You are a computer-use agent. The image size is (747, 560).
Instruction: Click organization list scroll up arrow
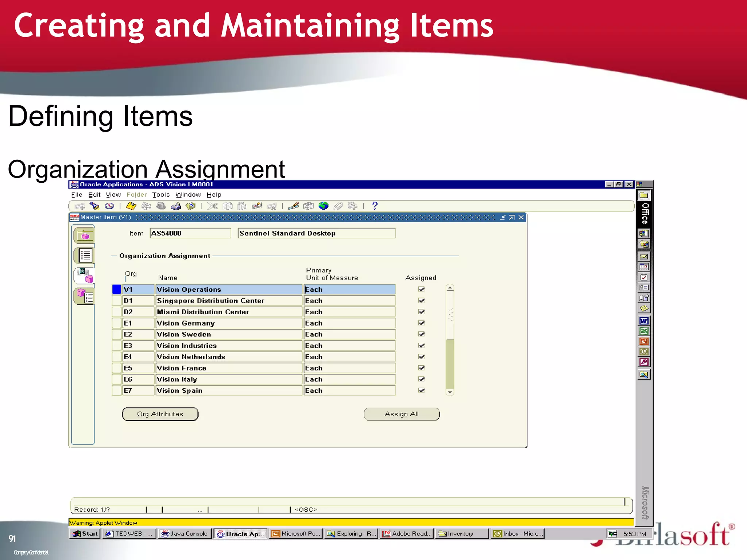point(450,288)
